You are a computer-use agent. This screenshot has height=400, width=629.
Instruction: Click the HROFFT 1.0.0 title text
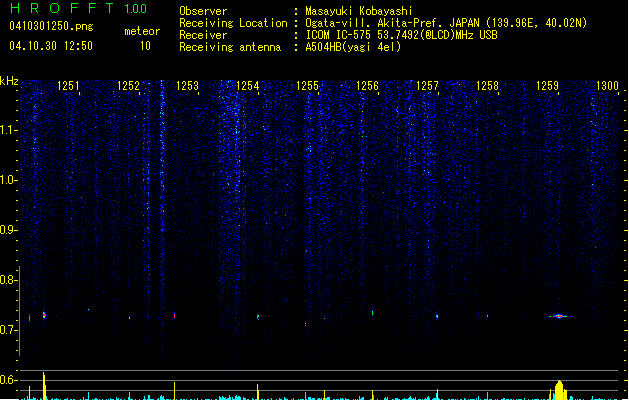click(x=79, y=8)
